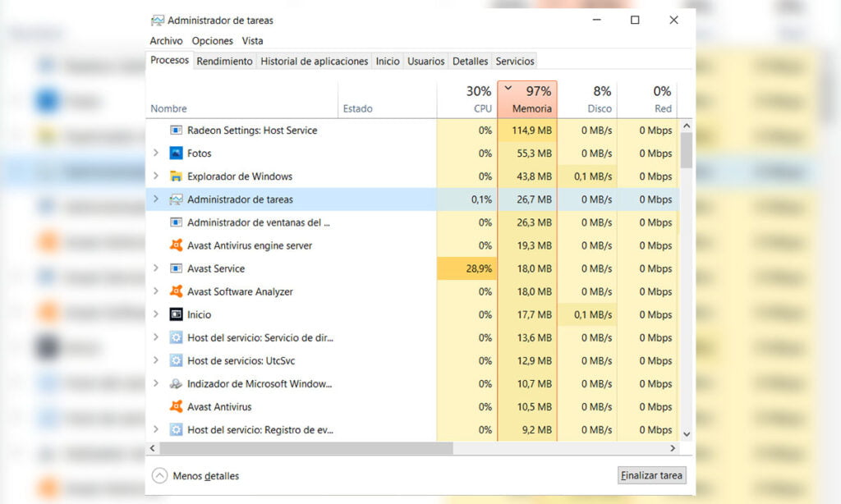The width and height of the screenshot is (841, 504).
Task: Click the horizontal scrollbar left arrow
Action: click(153, 448)
